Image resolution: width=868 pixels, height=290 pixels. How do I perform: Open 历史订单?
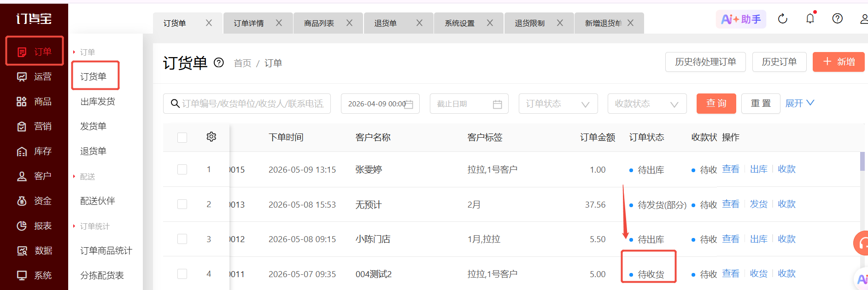pos(779,62)
